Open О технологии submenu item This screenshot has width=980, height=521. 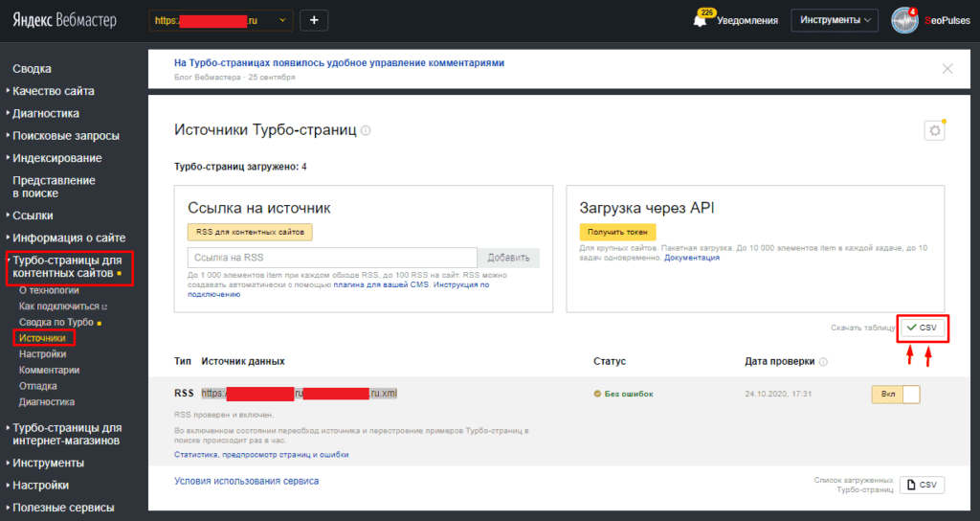[x=49, y=290]
